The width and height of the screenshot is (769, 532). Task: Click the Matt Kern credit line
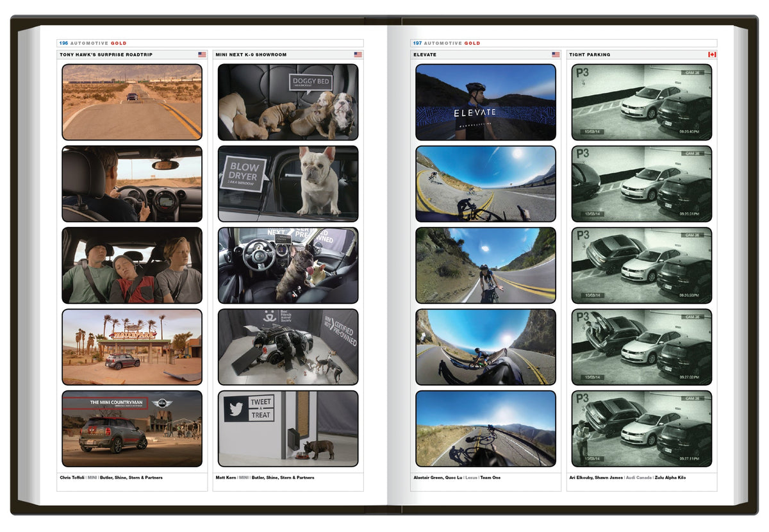(264, 478)
